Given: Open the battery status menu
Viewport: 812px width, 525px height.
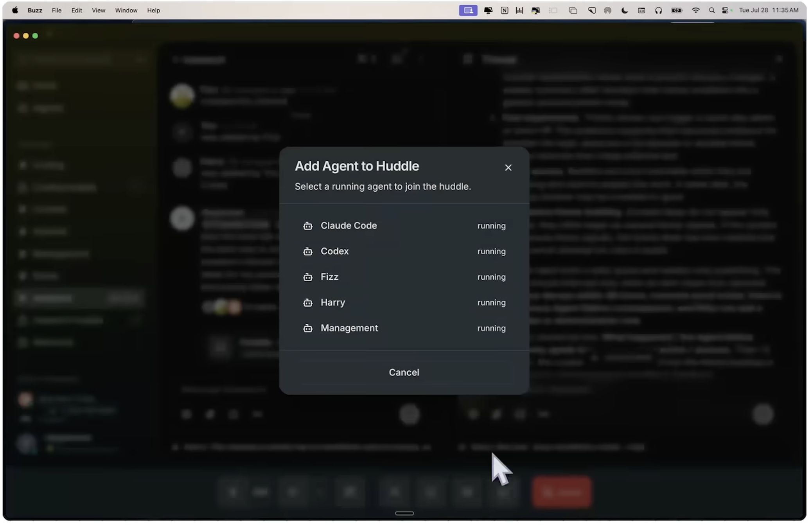Looking at the screenshot, I should [677, 11].
